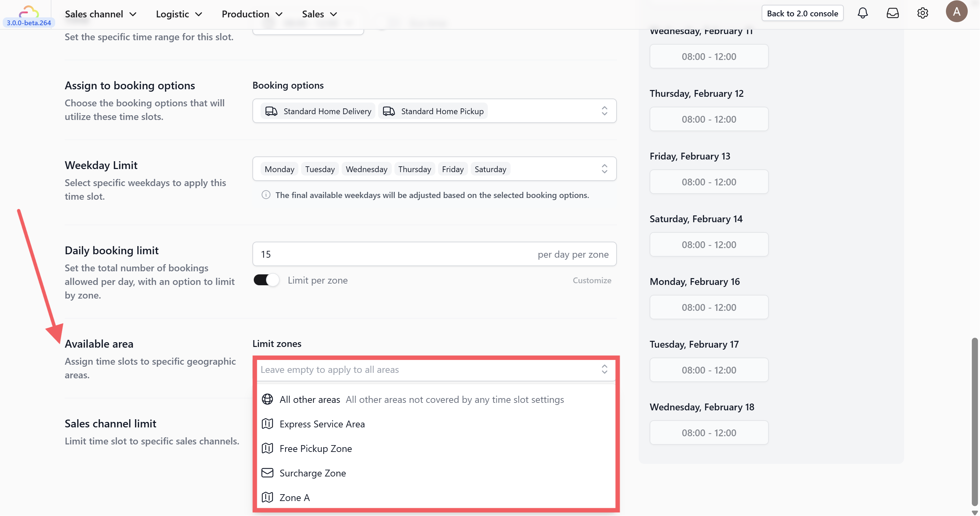Choose Express Service Area from the zone list
Viewport: 980px width, 516px height.
click(x=322, y=424)
